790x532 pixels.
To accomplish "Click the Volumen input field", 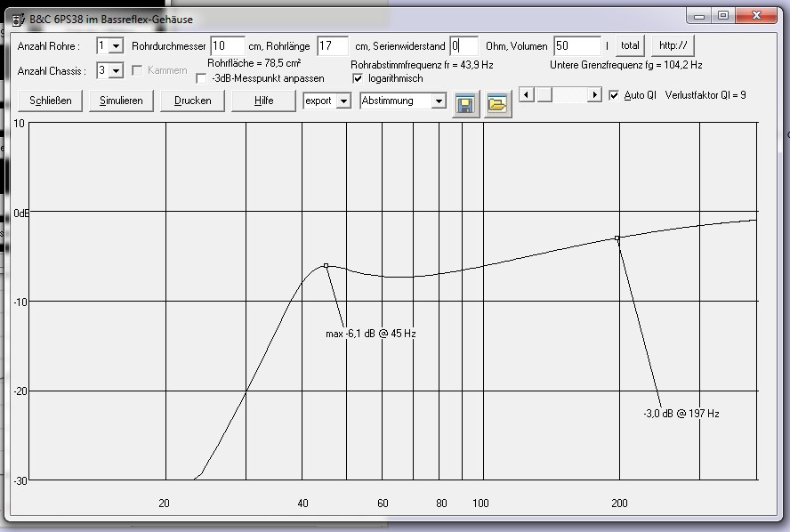I will pyautogui.click(x=576, y=46).
